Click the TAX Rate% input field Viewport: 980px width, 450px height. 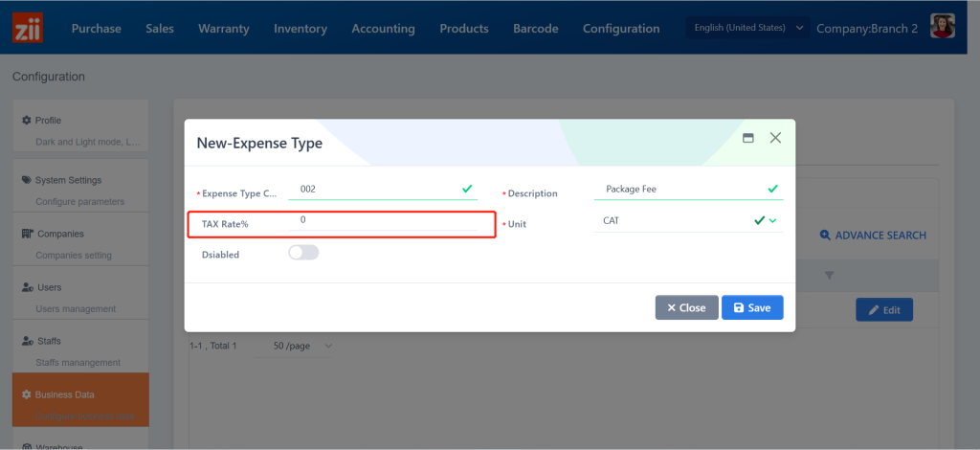click(x=392, y=220)
